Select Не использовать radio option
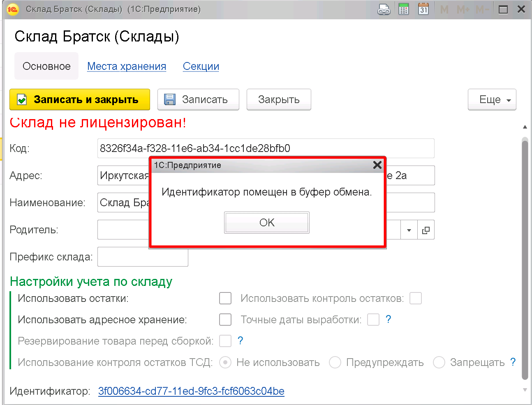 coord(225,362)
